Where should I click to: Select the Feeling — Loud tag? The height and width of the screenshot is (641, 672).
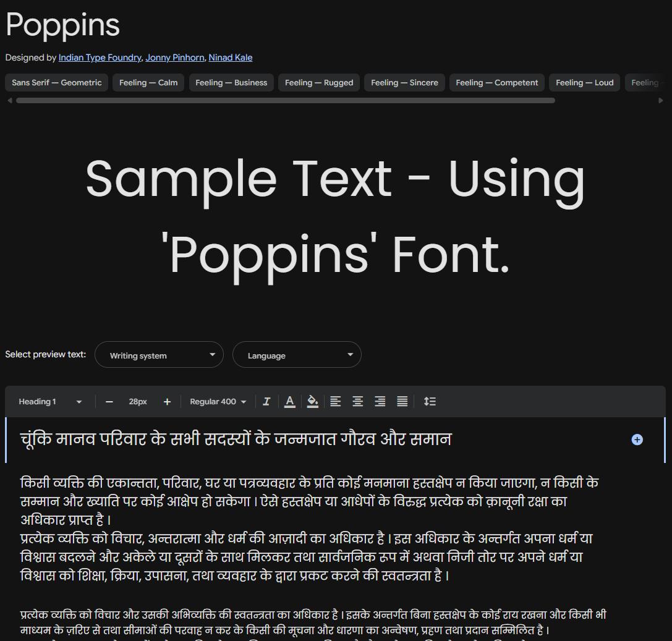(x=585, y=83)
